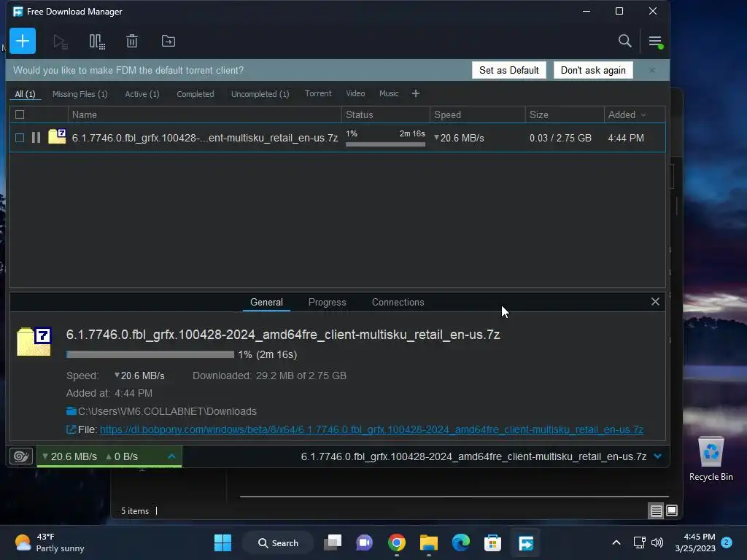This screenshot has height=560, width=747.
Task: Select the Uncompleted (1) filter tab
Action: pos(260,94)
